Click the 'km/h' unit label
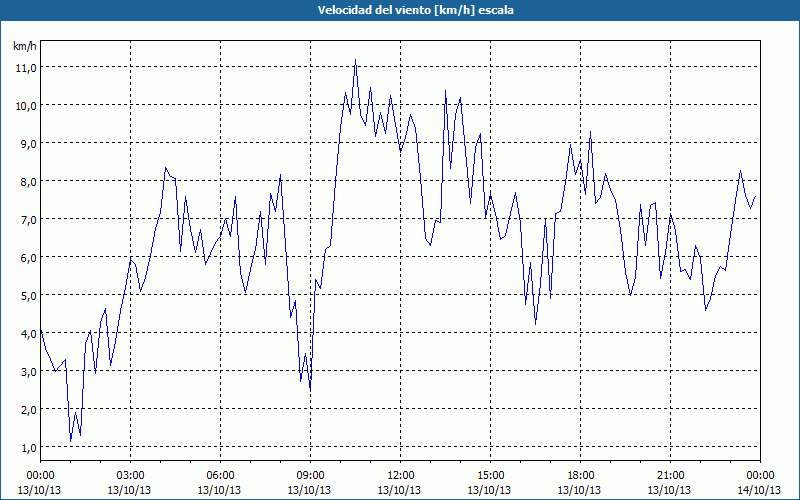Image resolution: width=800 pixels, height=500 pixels. (x=25, y=46)
